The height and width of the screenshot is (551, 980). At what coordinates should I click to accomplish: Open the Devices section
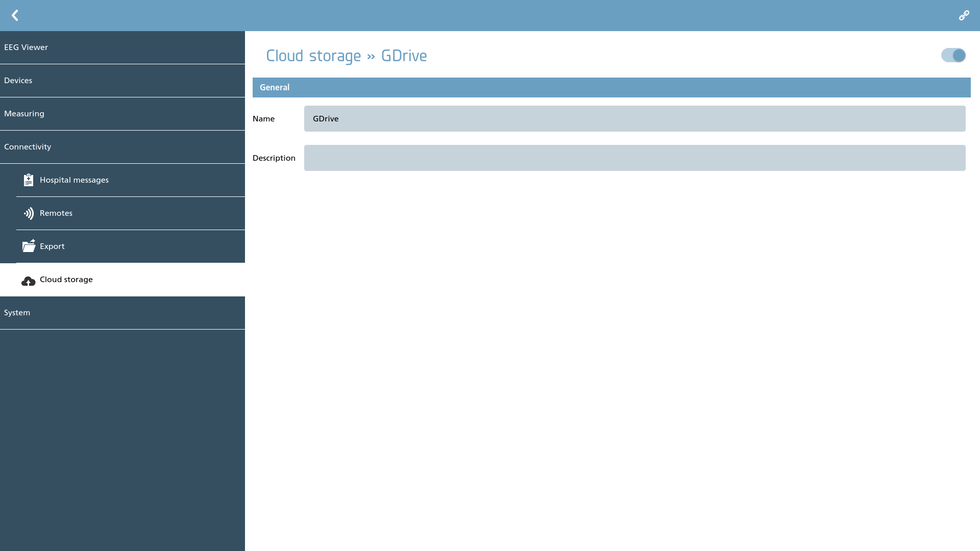click(x=122, y=81)
